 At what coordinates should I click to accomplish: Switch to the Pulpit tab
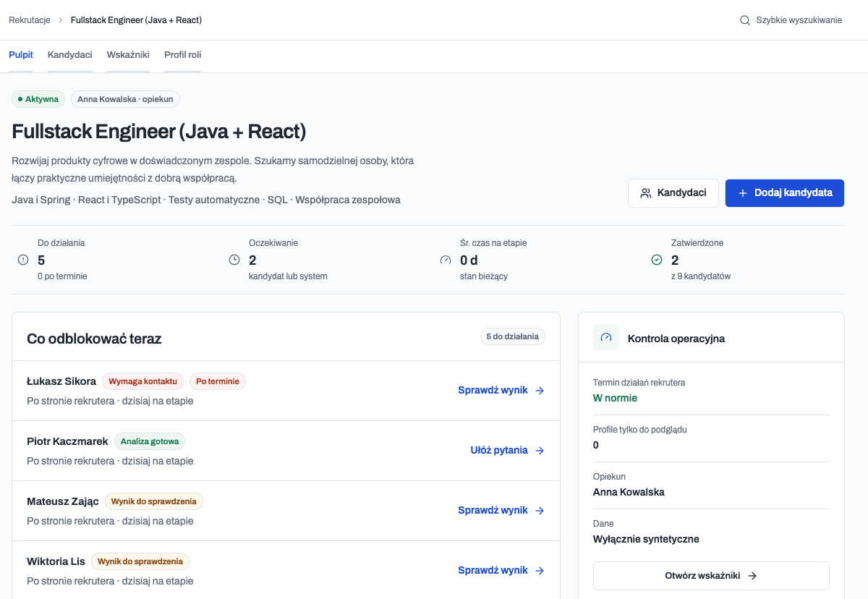pyautogui.click(x=21, y=55)
